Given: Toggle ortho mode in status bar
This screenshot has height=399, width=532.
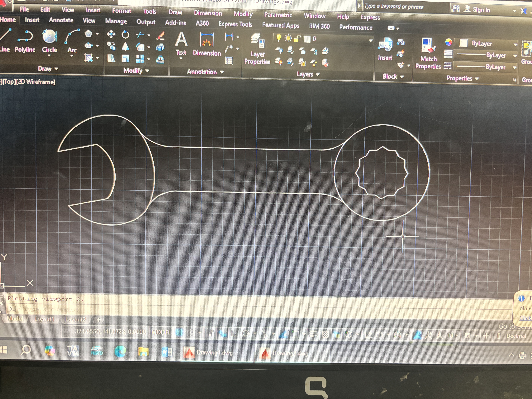Looking at the screenshot, I should click(234, 334).
